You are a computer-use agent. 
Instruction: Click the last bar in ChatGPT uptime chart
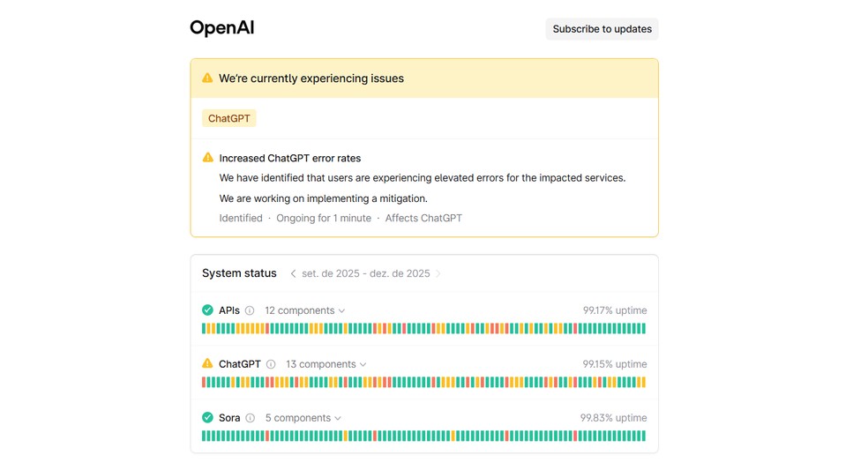point(643,383)
